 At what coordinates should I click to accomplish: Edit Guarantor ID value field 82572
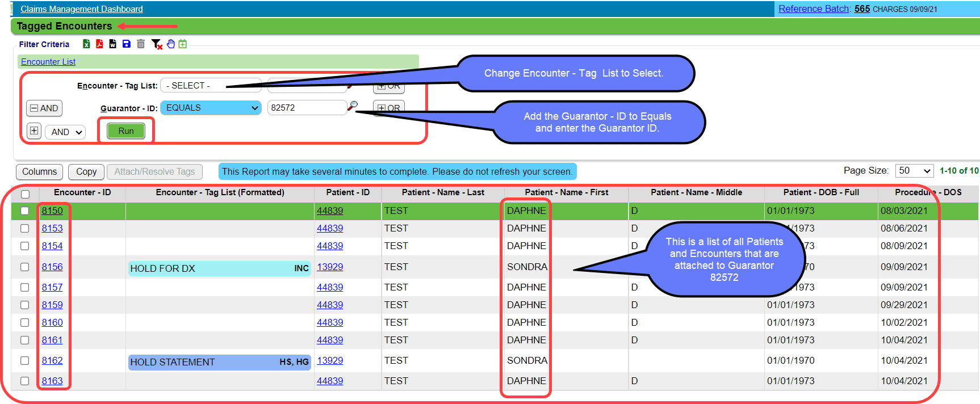(307, 108)
